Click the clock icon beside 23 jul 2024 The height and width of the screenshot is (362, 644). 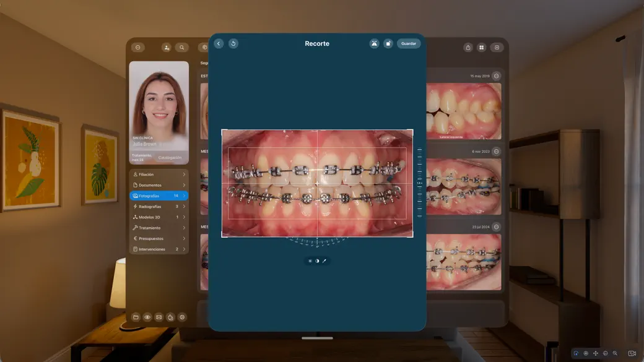point(495,226)
